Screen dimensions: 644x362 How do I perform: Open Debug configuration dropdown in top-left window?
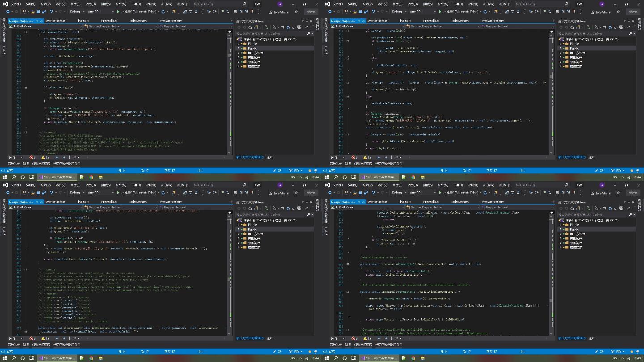76,12
